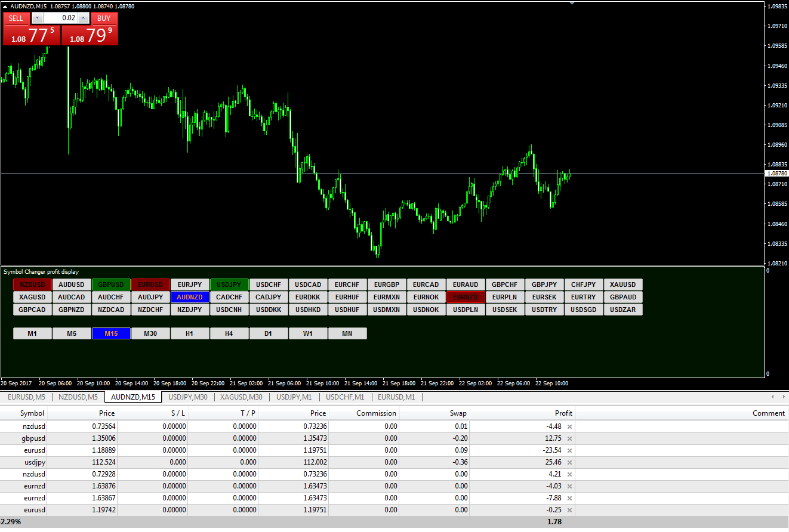Click the Commission column header
The image size is (789, 532).
(363, 413)
